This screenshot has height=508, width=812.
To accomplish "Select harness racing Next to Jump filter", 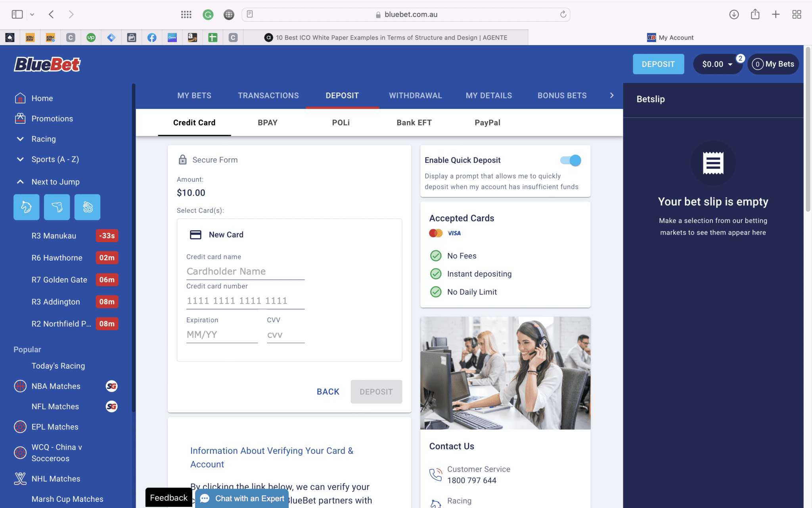I will click(87, 207).
